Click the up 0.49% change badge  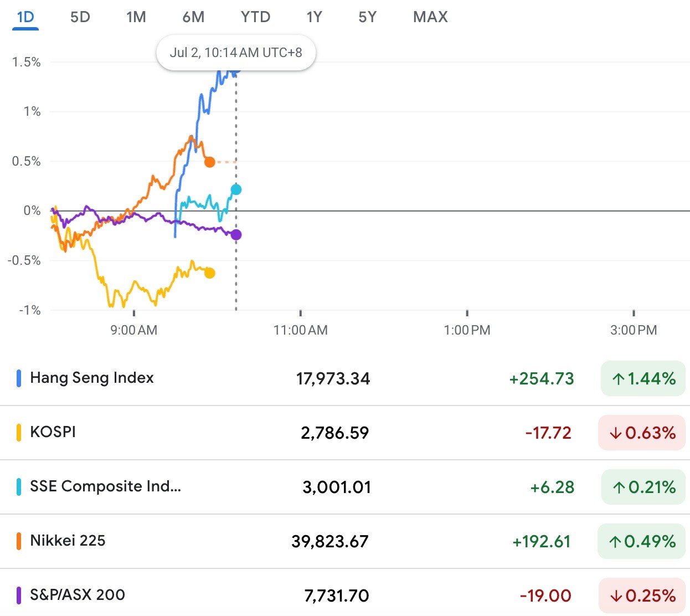(641, 541)
